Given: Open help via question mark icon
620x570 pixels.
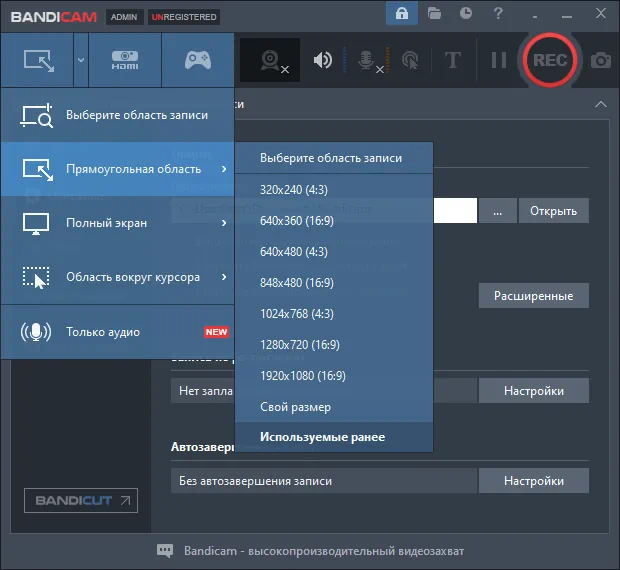Looking at the screenshot, I should click(x=498, y=13).
